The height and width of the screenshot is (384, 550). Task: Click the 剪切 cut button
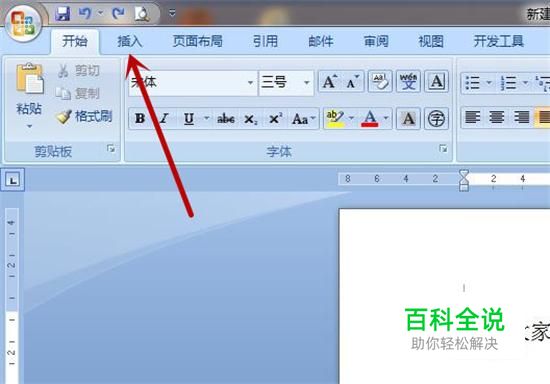[x=79, y=71]
